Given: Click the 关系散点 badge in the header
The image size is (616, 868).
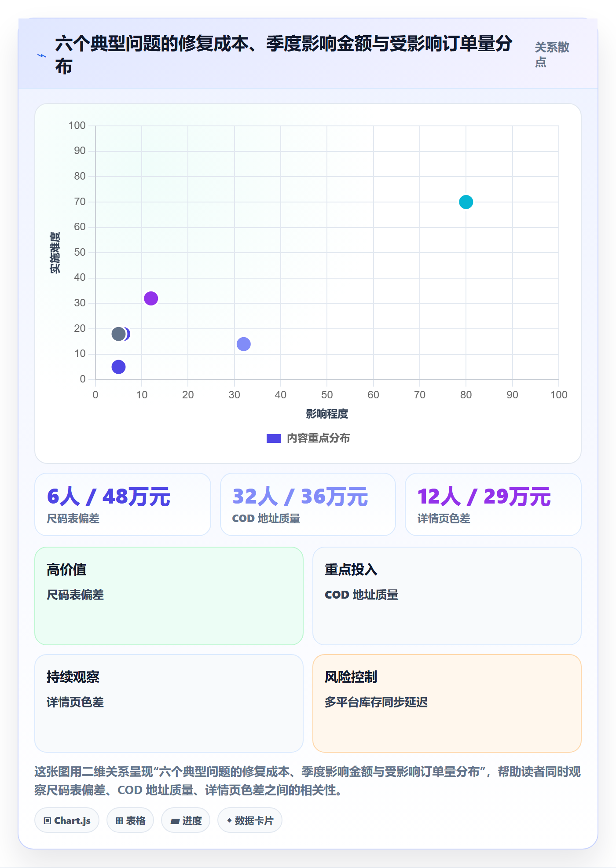Looking at the screenshot, I should [552, 55].
